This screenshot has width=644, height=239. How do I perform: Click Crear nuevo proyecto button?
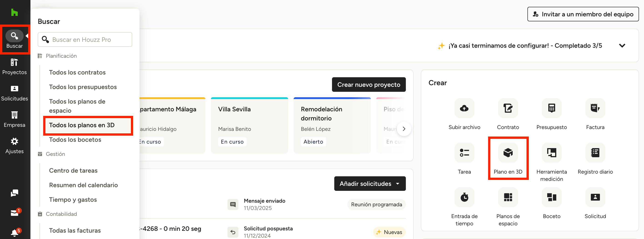[x=369, y=85]
